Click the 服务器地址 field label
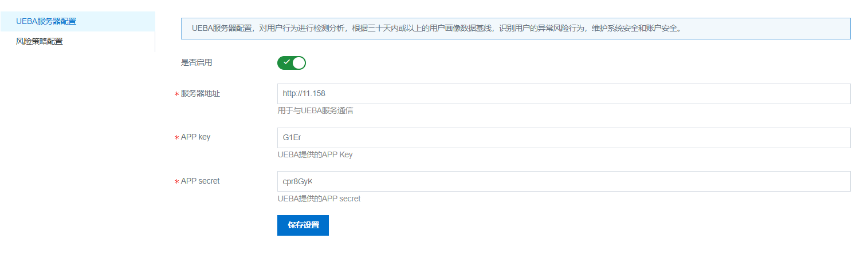The image size is (868, 254). click(200, 94)
